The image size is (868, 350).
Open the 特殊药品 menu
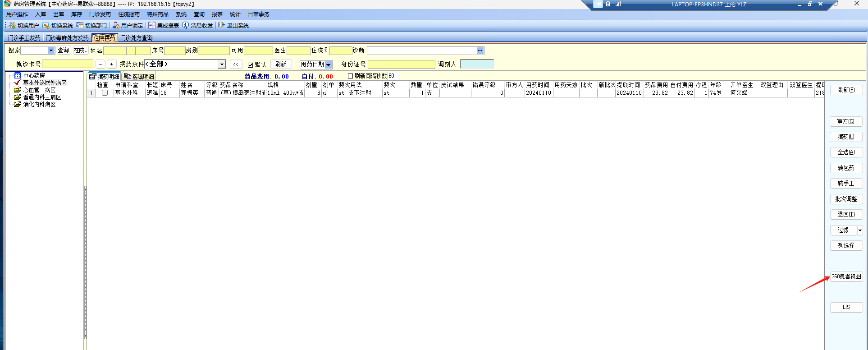tap(158, 14)
